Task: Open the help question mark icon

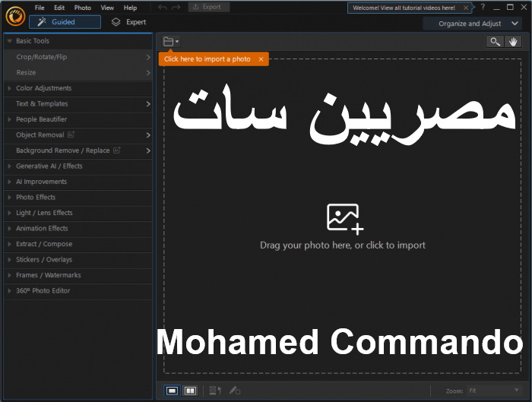Action: pos(482,7)
